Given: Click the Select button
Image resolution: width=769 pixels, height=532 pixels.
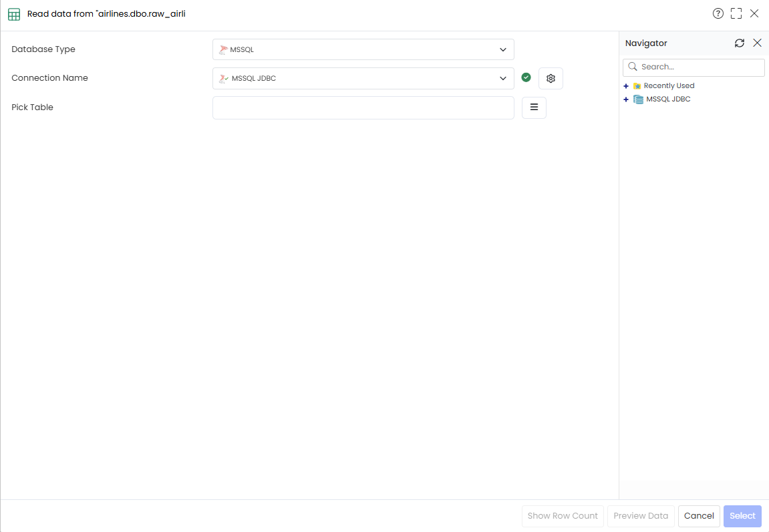Looking at the screenshot, I should tap(742, 516).
